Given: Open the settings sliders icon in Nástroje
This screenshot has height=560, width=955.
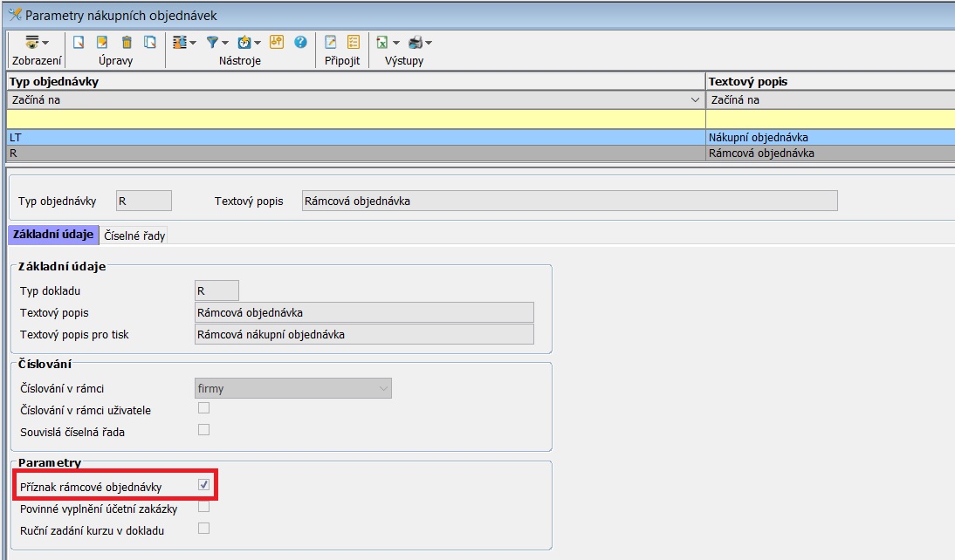Looking at the screenshot, I should tap(184, 42).
